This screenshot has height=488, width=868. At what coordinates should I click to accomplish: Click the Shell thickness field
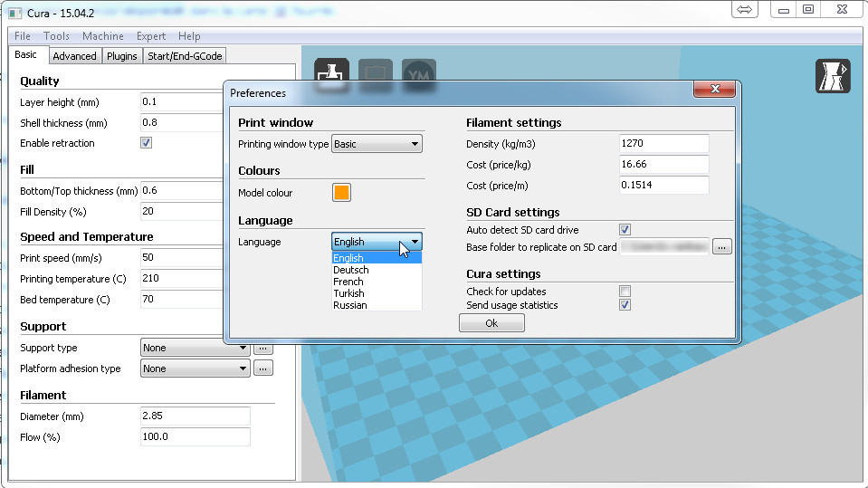pyautogui.click(x=182, y=122)
